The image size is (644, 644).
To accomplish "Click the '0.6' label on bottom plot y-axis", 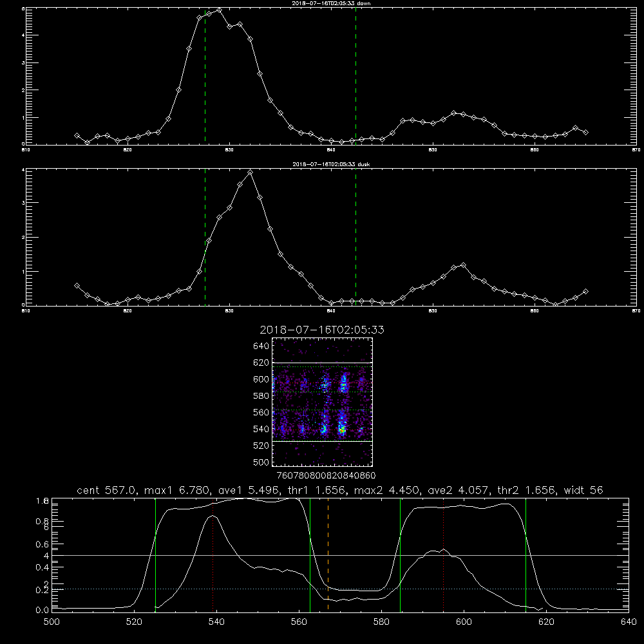I will (43, 544).
